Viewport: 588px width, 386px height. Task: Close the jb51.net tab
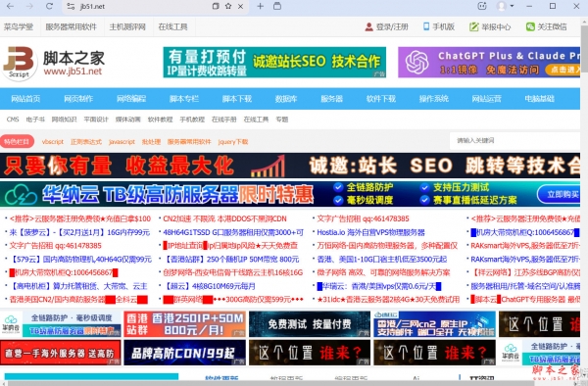241,7
